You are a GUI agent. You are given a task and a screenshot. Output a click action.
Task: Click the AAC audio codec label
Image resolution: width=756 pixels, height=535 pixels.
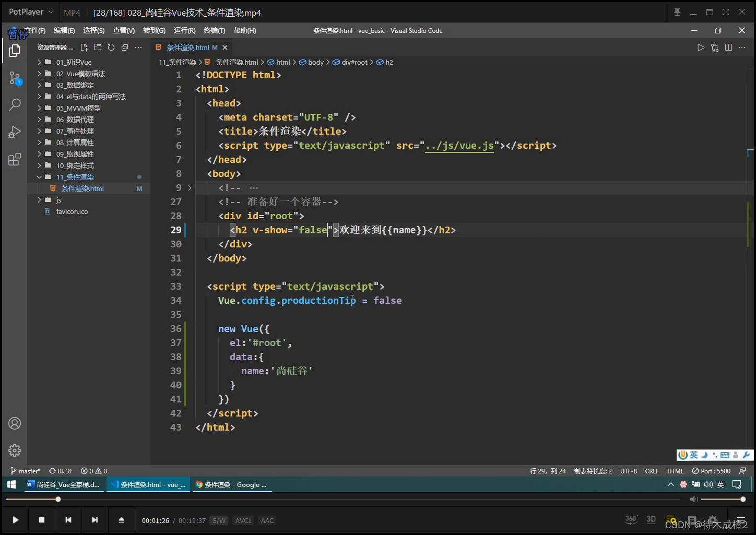(x=267, y=520)
